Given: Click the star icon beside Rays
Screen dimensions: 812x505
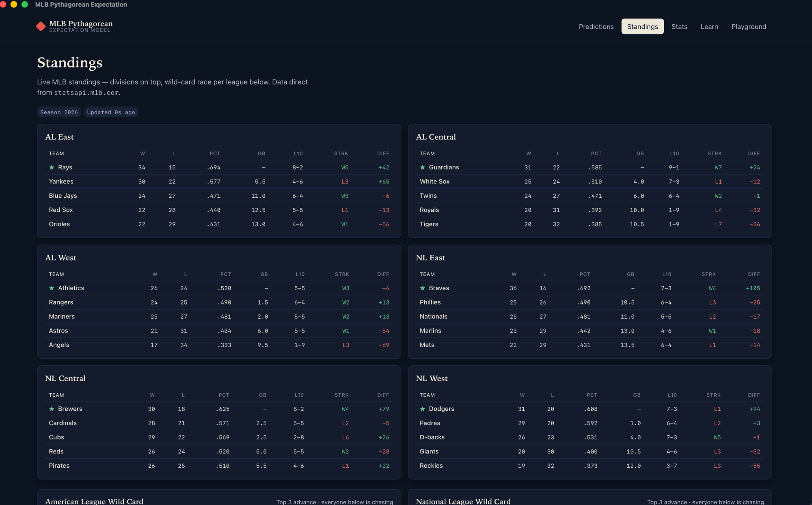Looking at the screenshot, I should 52,167.
